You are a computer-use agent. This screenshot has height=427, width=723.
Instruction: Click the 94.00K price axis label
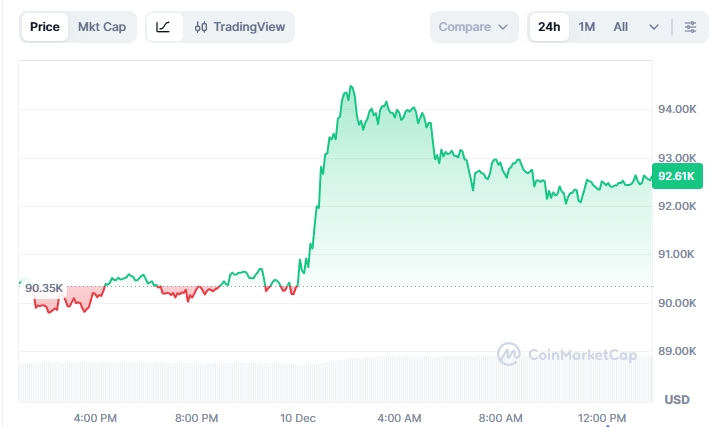click(x=677, y=109)
